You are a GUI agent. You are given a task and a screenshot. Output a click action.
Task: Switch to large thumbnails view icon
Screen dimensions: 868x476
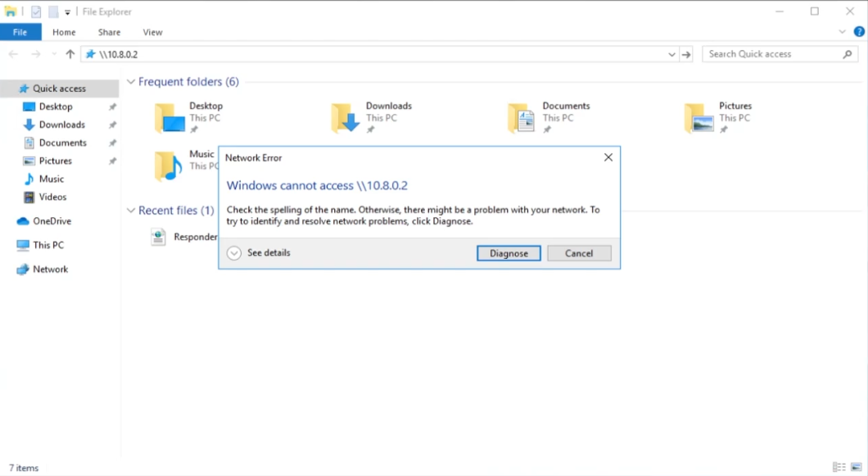pos(856,467)
